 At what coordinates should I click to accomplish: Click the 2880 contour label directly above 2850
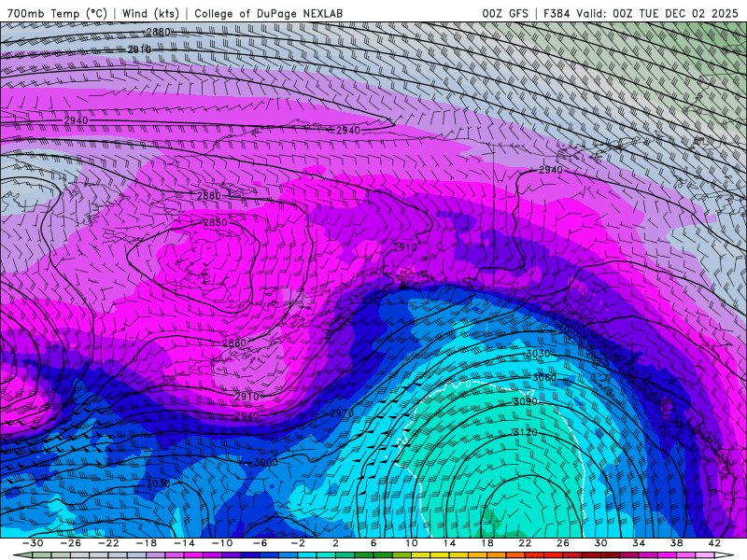pos(209,196)
